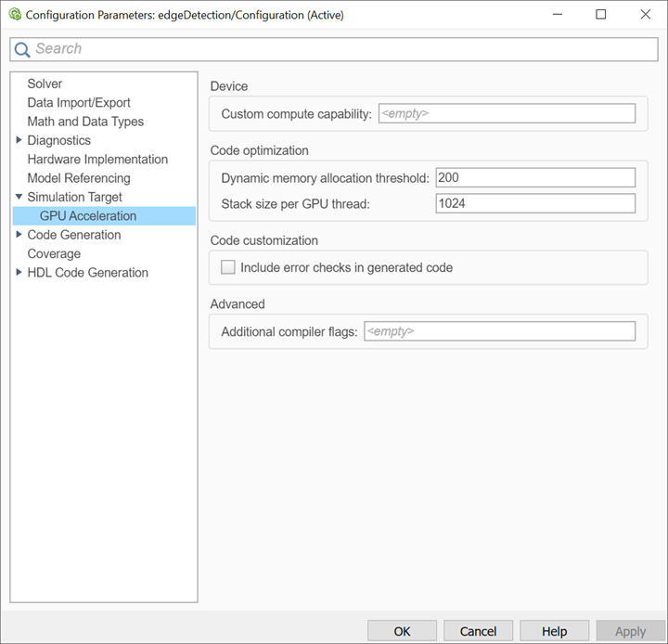This screenshot has height=644, width=668.
Task: Click Dynamic memory allocation threshold field
Action: [535, 177]
